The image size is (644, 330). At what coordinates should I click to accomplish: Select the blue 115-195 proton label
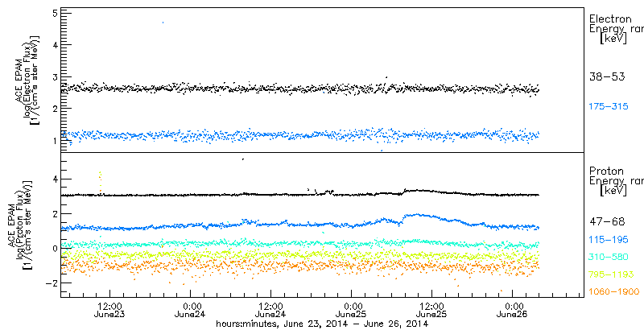pyautogui.click(x=609, y=239)
